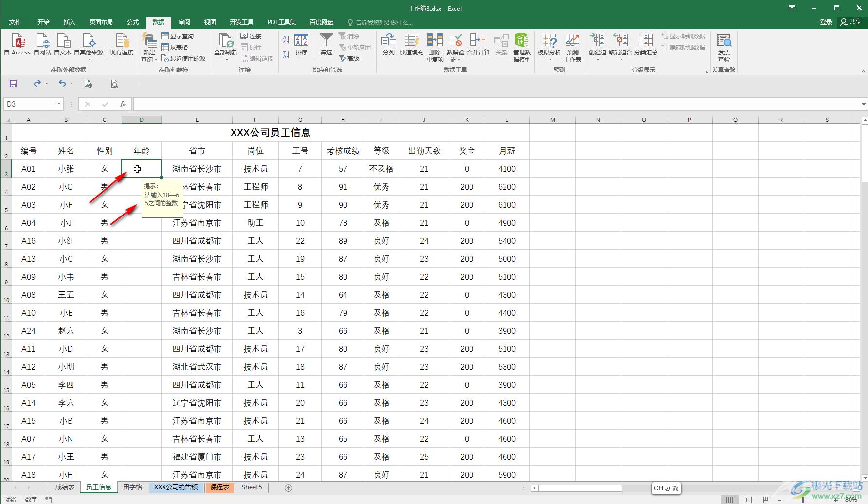Click From Table (从表格)
Screen dimensions: 868x504
[175, 47]
